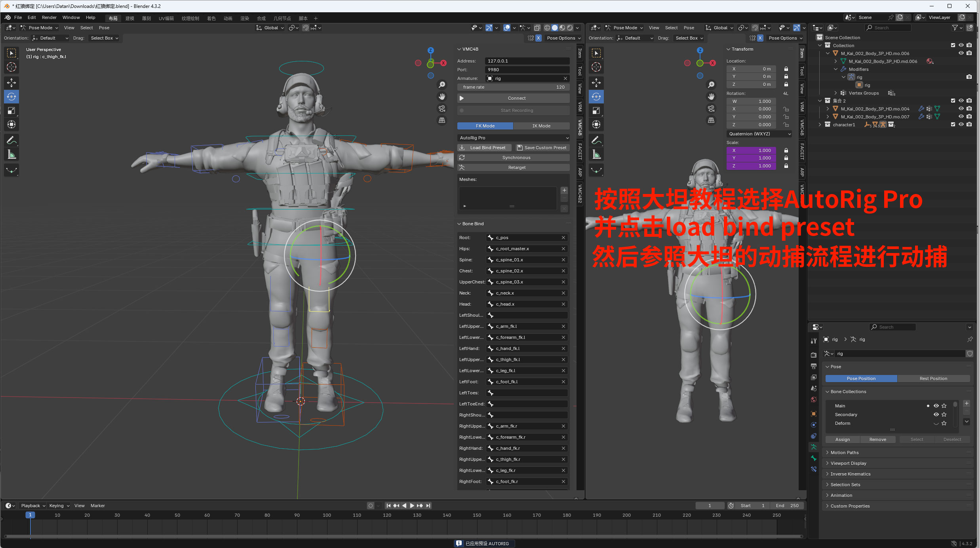Image resolution: width=980 pixels, height=548 pixels.
Task: Click the Port input field
Action: (527, 70)
